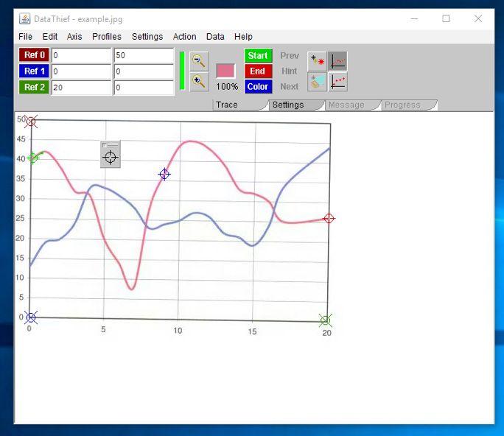The height and width of the screenshot is (436, 504).
Task: Click Ref 0 Y field showing 50
Action: [x=144, y=55]
